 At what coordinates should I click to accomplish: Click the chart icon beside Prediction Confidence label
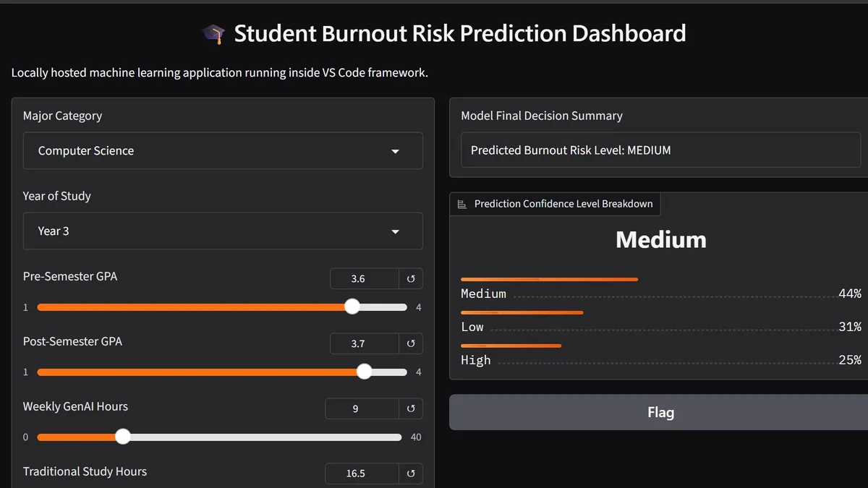[x=462, y=204]
